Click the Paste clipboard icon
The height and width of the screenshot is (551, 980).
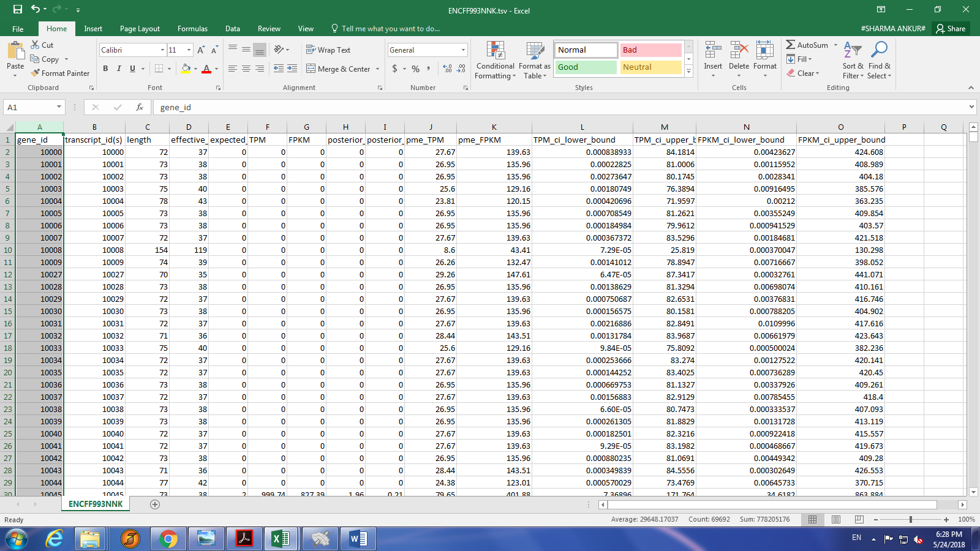point(15,50)
